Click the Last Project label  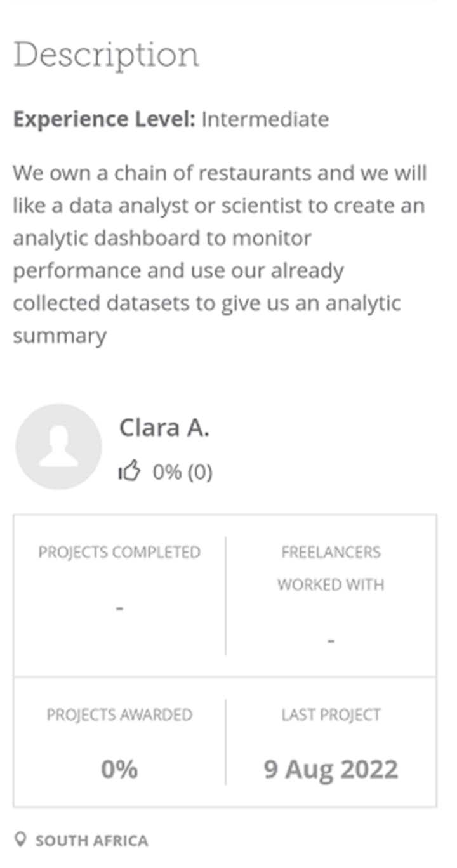tap(331, 714)
